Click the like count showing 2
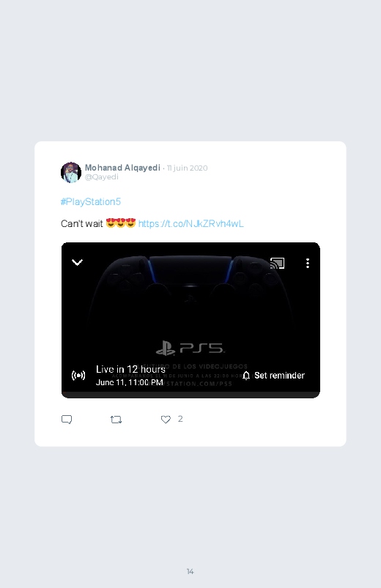This screenshot has width=381, height=588. pyautogui.click(x=180, y=419)
